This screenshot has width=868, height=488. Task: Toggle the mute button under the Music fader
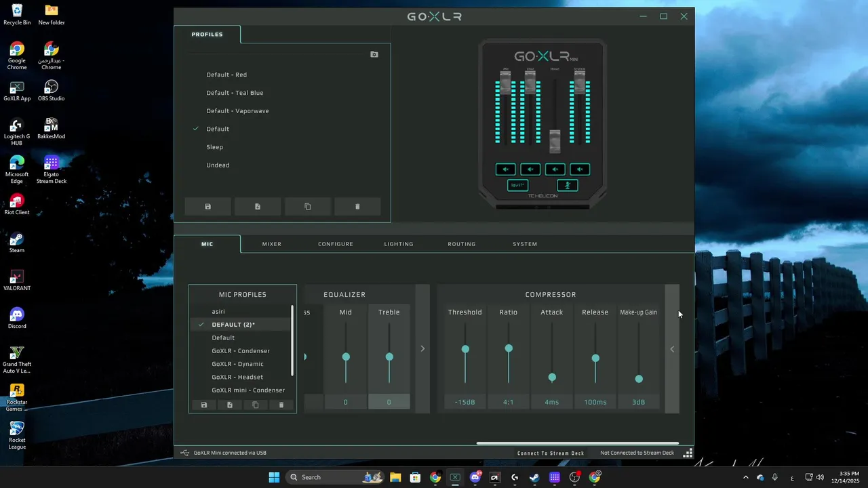coord(555,169)
